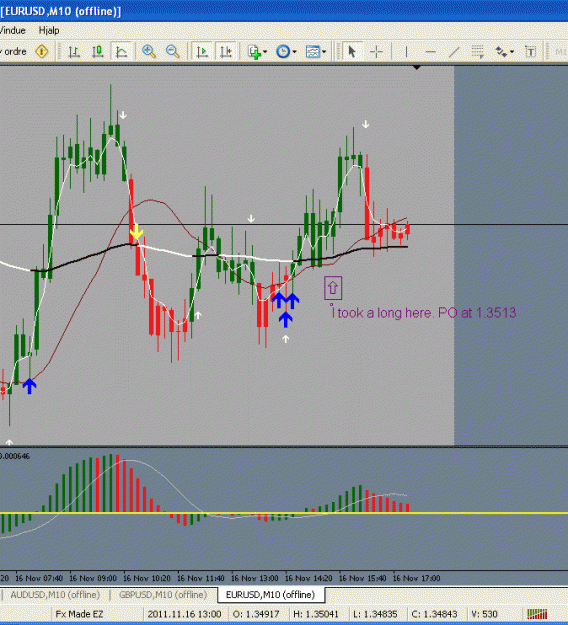Click the 'I took a long here' annotation
Viewport: 568px width, 625px height.
click(424, 312)
